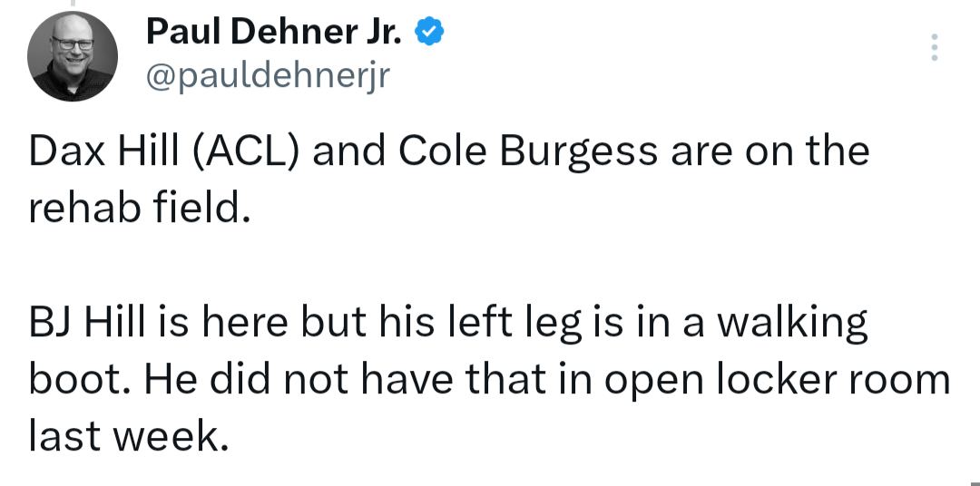Click the phrase 'open locker room'
The image size is (980, 486).
pyautogui.click(x=777, y=381)
